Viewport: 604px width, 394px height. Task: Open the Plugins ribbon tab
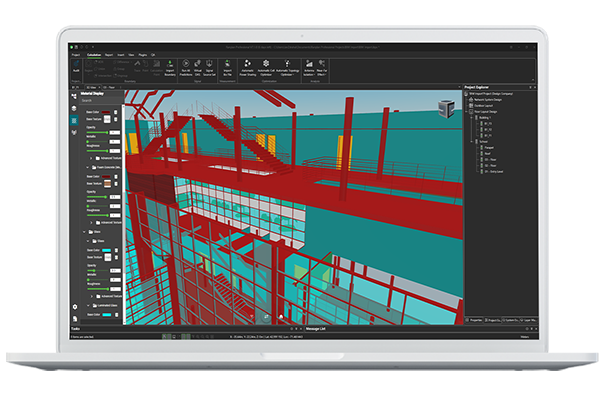point(143,55)
